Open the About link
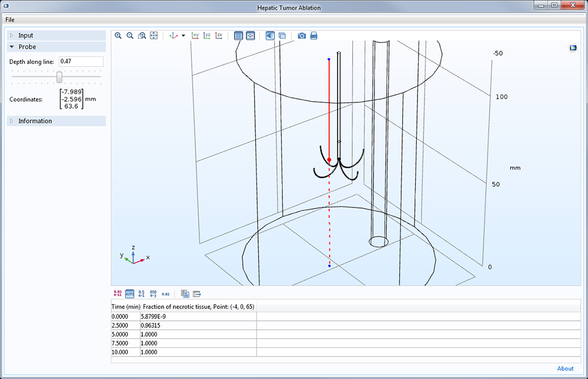588x379 pixels. [565, 368]
